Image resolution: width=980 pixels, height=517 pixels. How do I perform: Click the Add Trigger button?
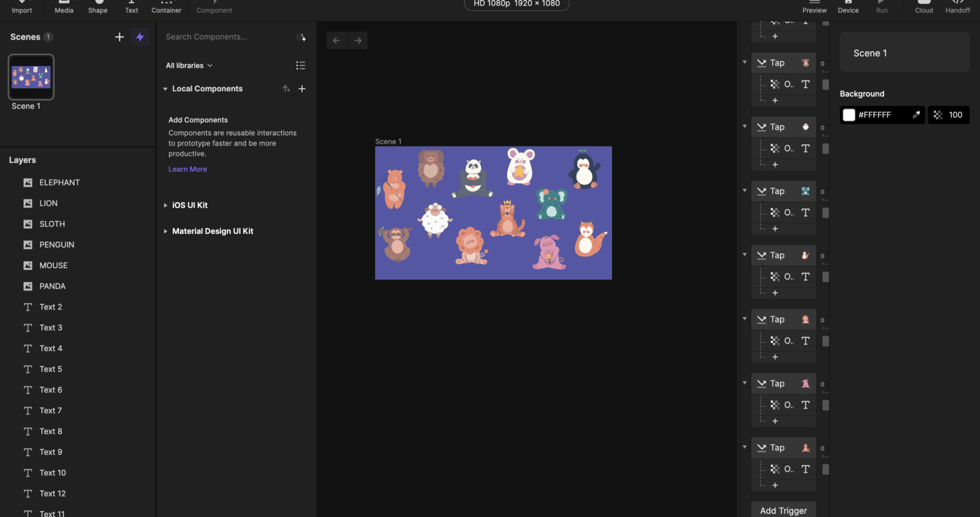(x=783, y=510)
